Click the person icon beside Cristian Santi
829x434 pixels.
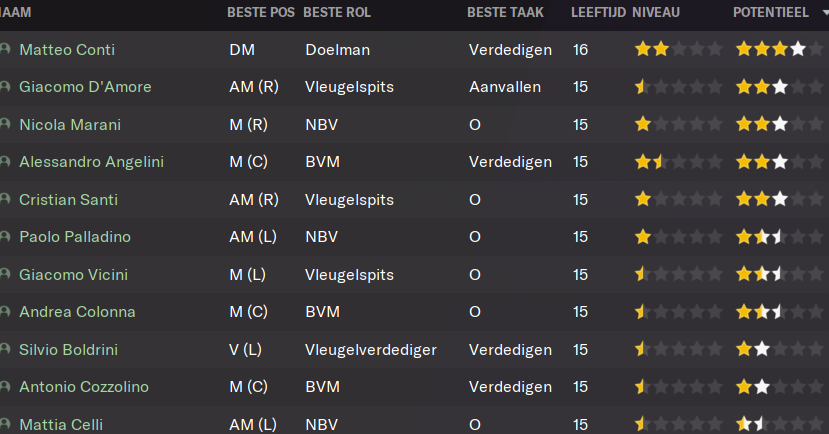coord(5,199)
